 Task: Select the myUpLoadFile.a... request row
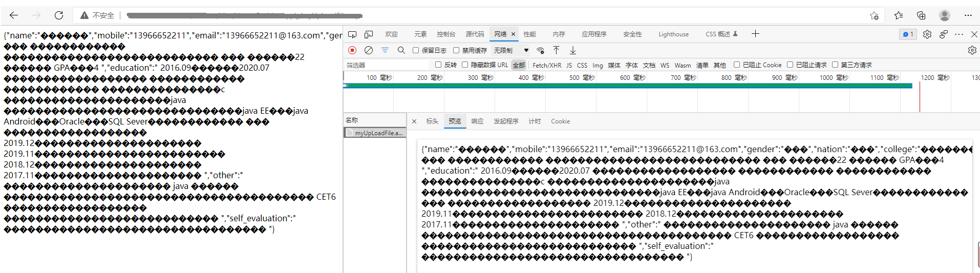[375, 133]
